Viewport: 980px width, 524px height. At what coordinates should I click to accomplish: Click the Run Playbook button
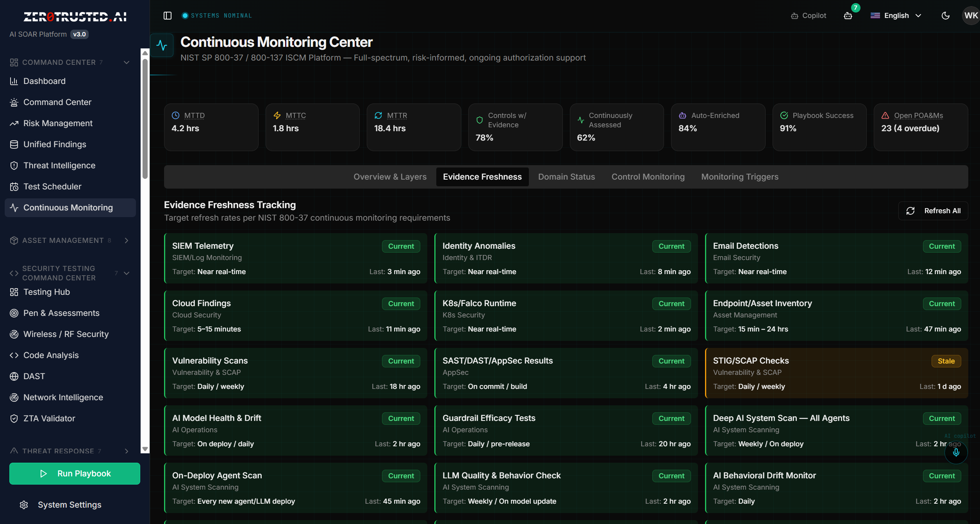pyautogui.click(x=75, y=474)
